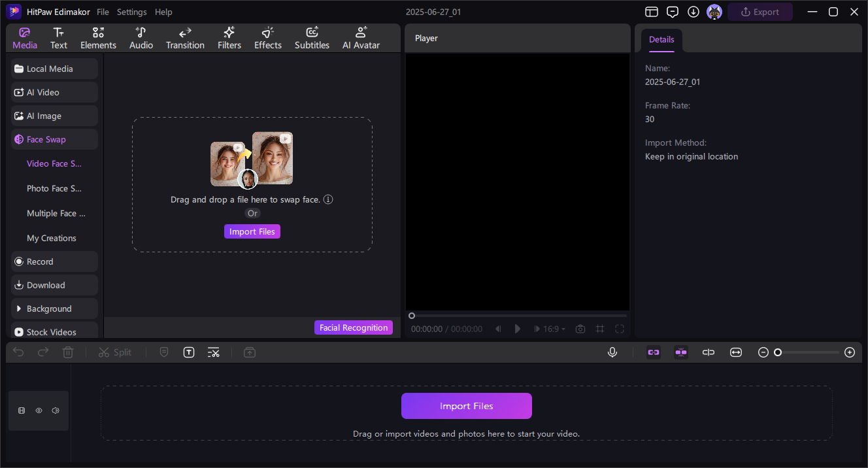Open AI Video section
The width and height of the screenshot is (868, 468).
point(54,92)
